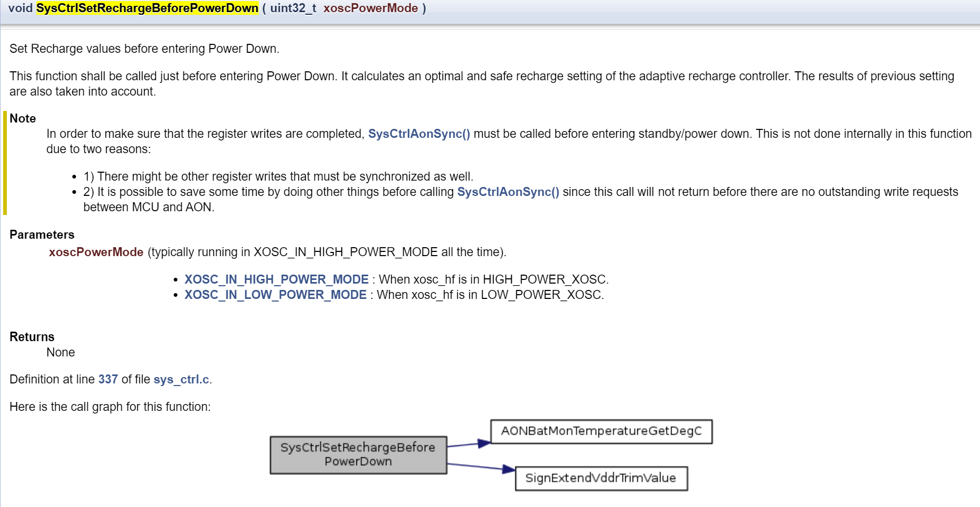Image resolution: width=980 pixels, height=507 pixels.
Task: Click bullet '1) There might be other register writes'
Action: click(x=278, y=176)
